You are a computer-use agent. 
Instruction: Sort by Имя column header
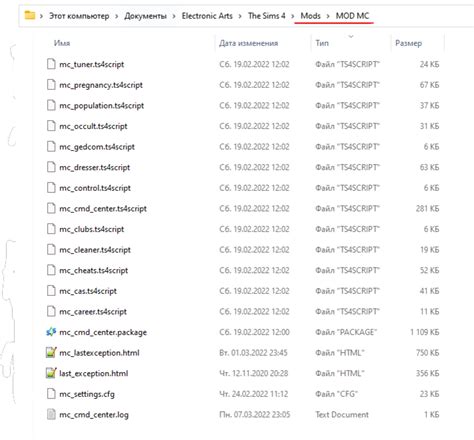coord(62,43)
